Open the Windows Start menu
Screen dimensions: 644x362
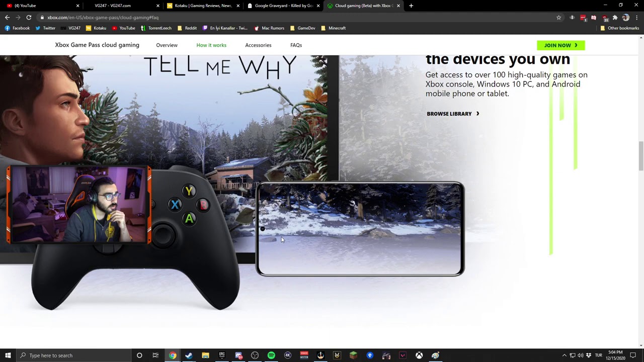[x=8, y=355]
